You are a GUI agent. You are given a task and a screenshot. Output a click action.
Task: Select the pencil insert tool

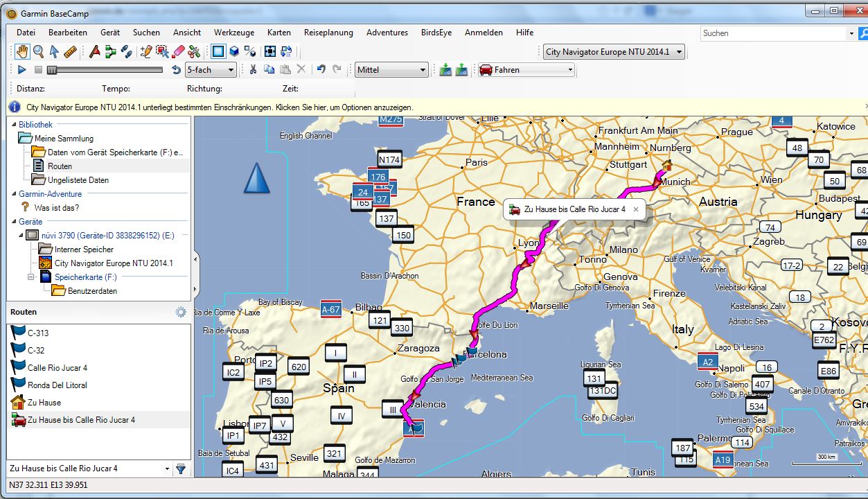point(146,51)
